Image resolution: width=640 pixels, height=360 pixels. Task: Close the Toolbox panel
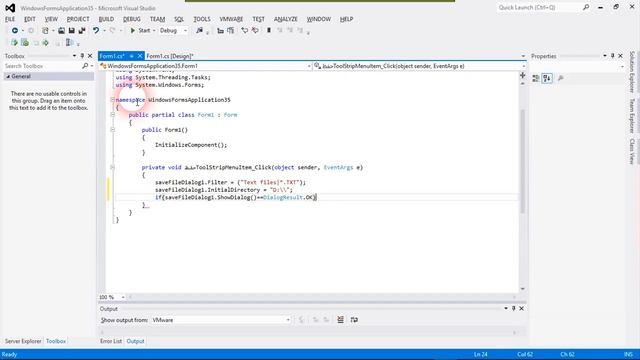[x=90, y=56]
